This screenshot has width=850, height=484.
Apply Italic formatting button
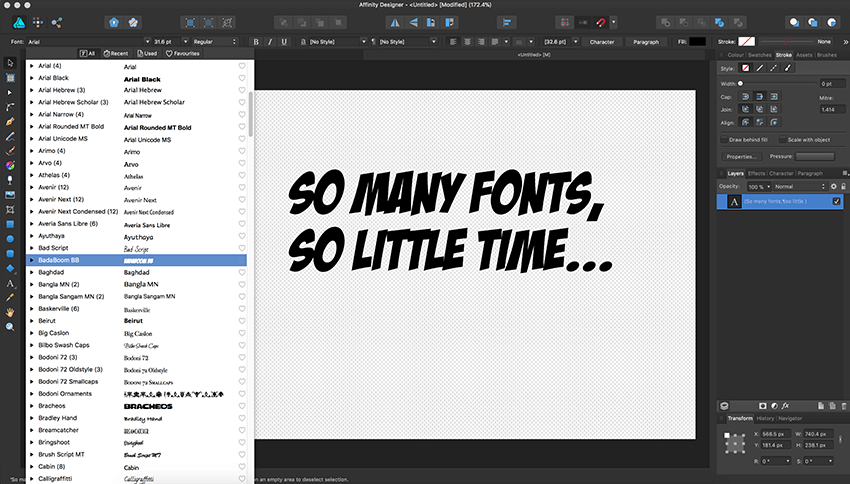[x=271, y=42]
